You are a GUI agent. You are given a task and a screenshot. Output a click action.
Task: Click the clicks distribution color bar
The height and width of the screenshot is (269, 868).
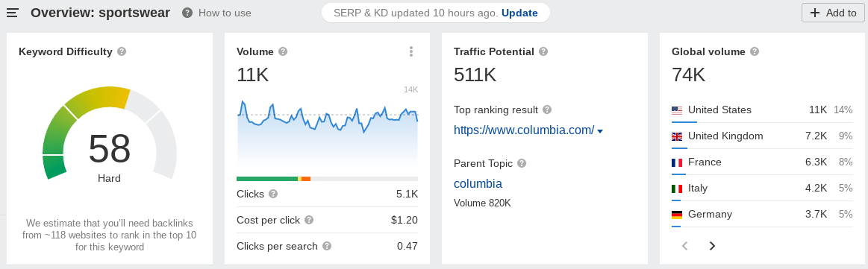click(327, 178)
